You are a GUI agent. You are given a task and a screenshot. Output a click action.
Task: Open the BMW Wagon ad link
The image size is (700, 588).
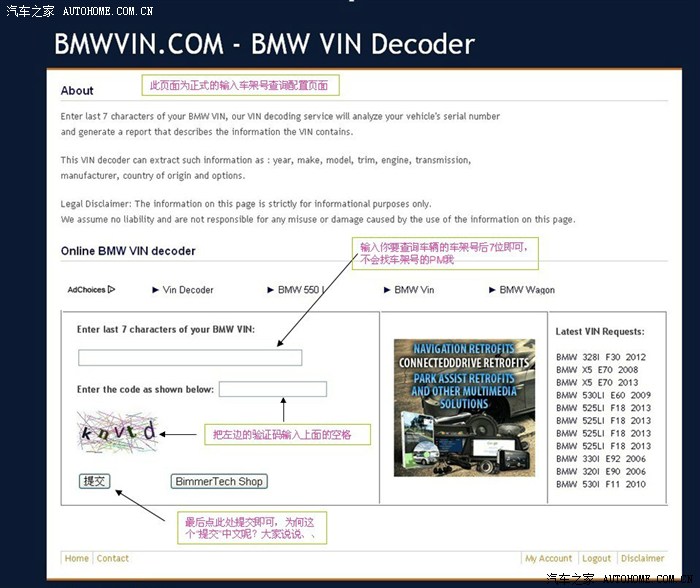tap(525, 290)
